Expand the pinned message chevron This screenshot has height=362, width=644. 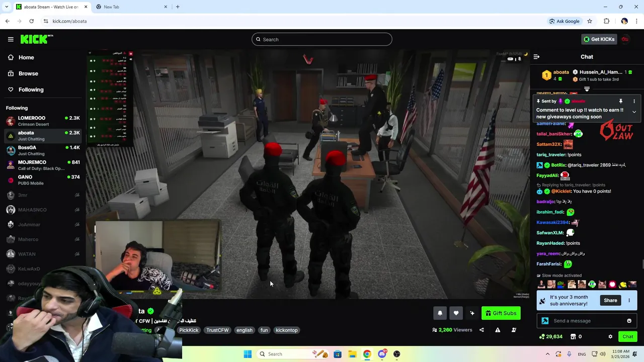click(x=634, y=112)
